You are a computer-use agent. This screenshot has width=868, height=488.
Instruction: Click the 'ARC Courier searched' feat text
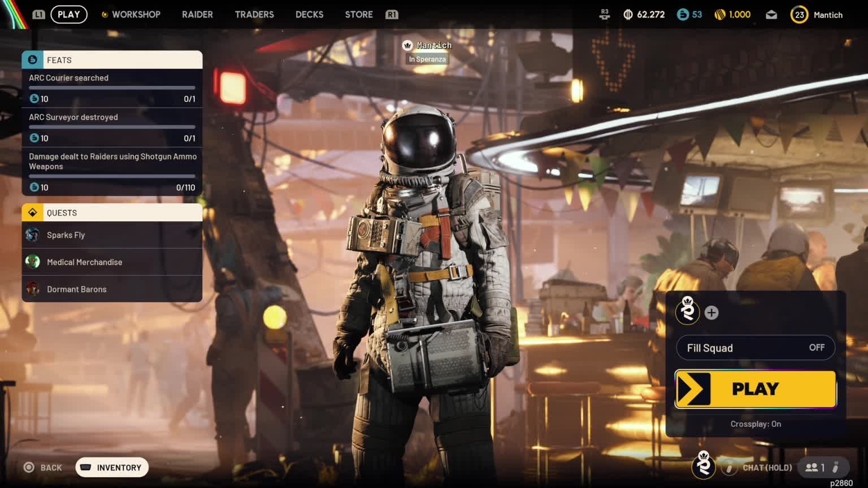[68, 78]
